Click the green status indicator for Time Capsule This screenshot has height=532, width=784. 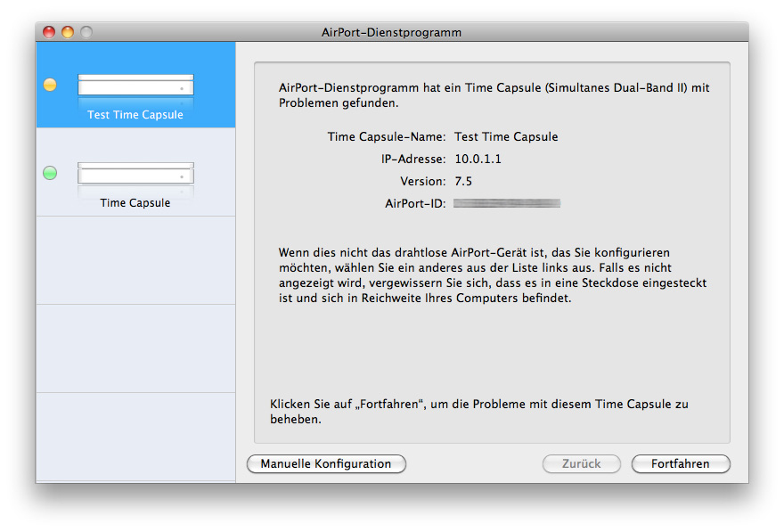click(x=50, y=173)
